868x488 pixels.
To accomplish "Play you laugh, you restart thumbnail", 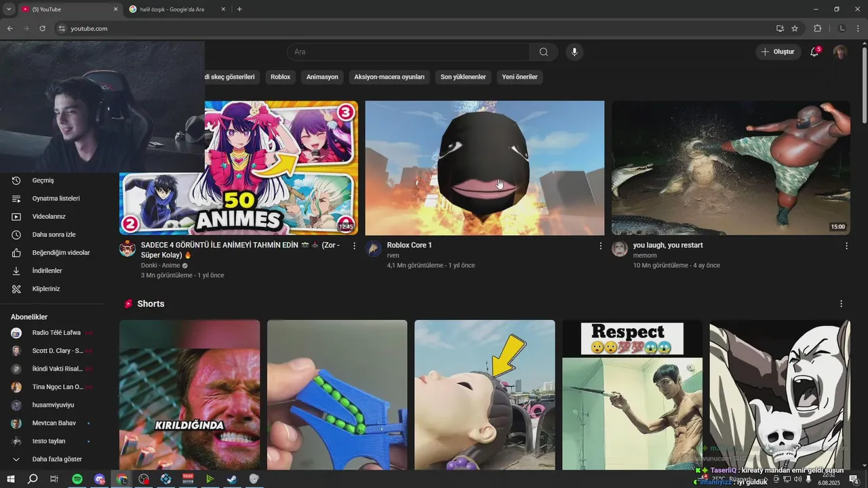I will (731, 168).
